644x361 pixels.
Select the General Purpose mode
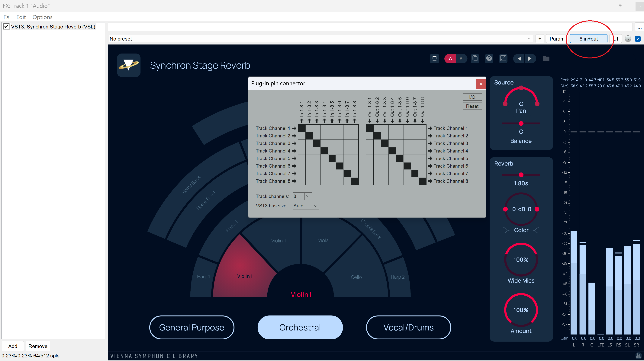click(x=192, y=327)
